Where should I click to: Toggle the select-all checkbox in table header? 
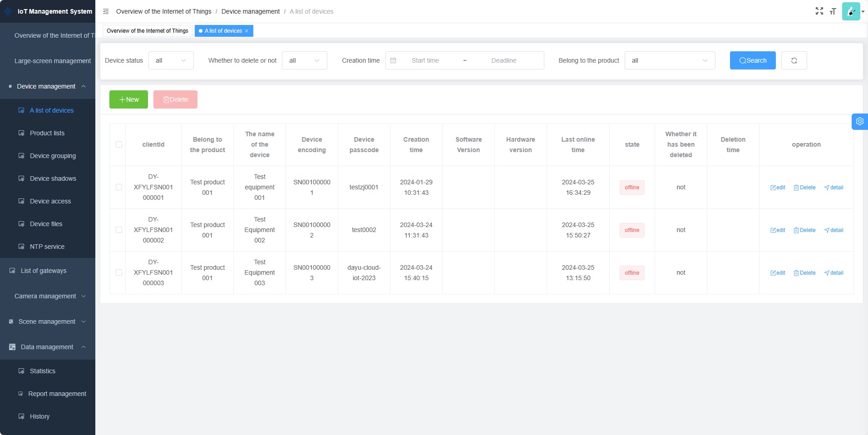click(x=119, y=144)
